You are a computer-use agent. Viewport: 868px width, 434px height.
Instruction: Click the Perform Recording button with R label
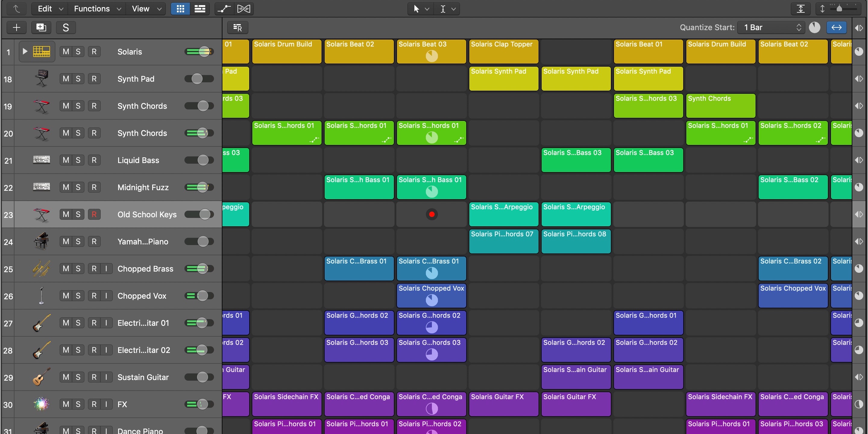click(237, 27)
